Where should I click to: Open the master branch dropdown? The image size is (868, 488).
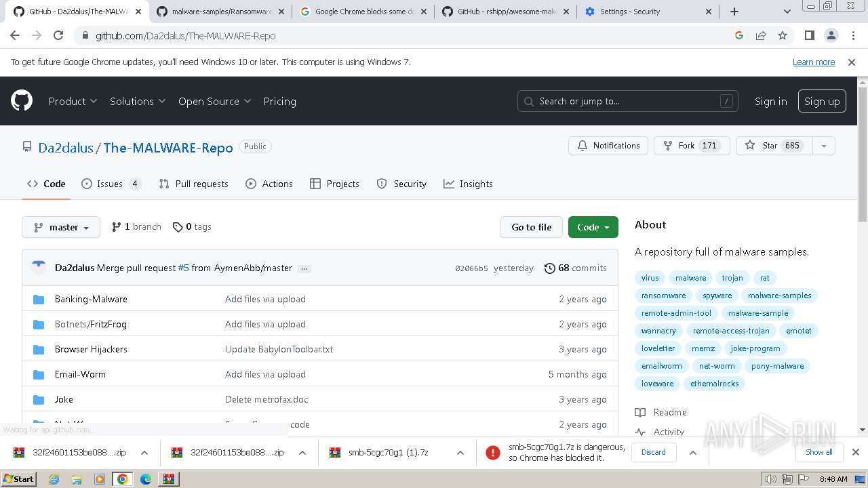61,227
